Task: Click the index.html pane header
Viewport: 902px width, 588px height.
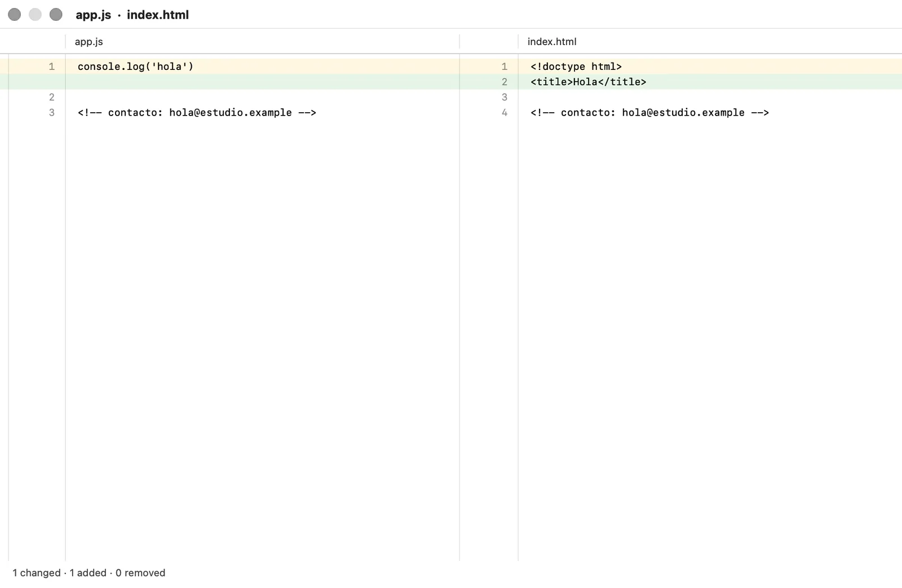Action: [x=552, y=42]
